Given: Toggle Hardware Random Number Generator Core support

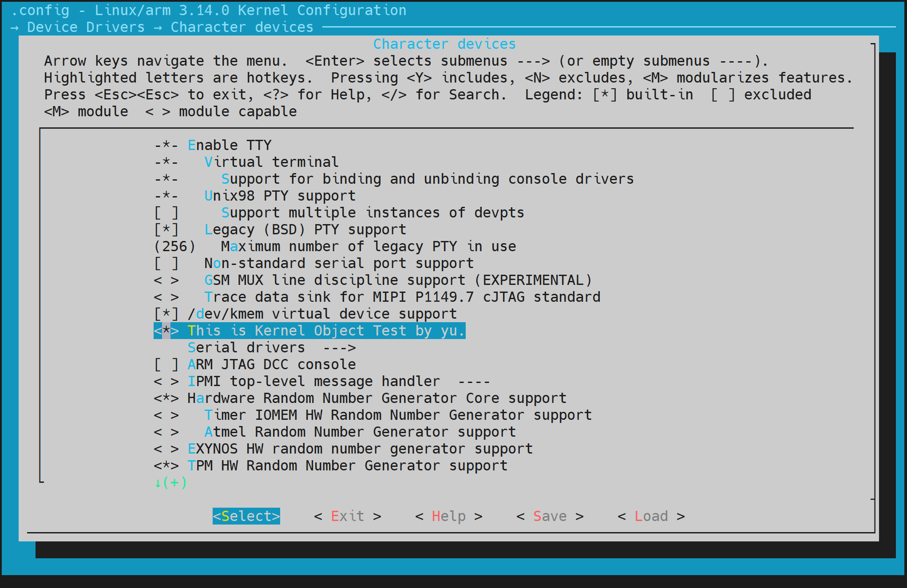Looking at the screenshot, I should pyautogui.click(x=166, y=398).
